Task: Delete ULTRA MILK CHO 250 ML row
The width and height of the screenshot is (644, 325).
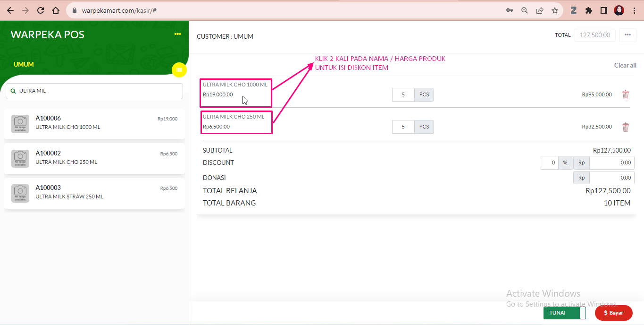Action: [x=626, y=127]
